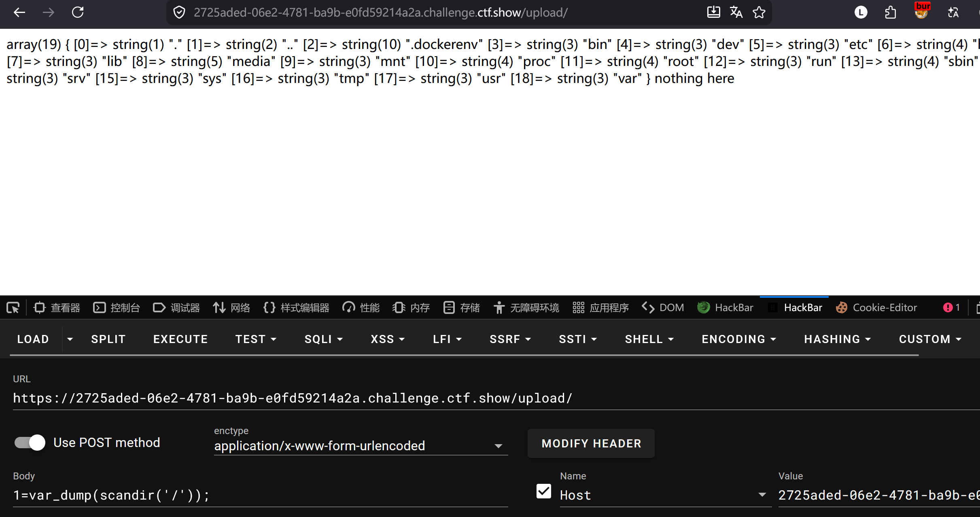Go forward to the next page
The width and height of the screenshot is (980, 517).
tap(49, 13)
